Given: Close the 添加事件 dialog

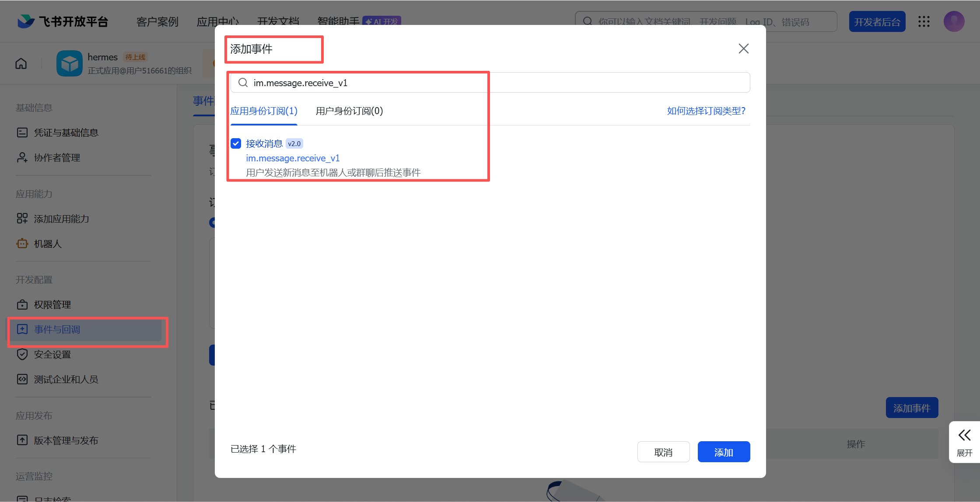Looking at the screenshot, I should pos(743,49).
